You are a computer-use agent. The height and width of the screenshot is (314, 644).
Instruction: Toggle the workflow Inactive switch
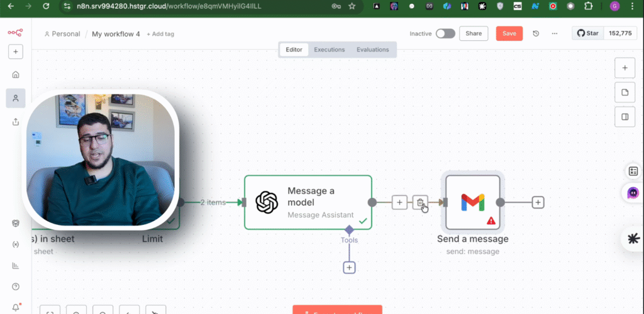445,34
